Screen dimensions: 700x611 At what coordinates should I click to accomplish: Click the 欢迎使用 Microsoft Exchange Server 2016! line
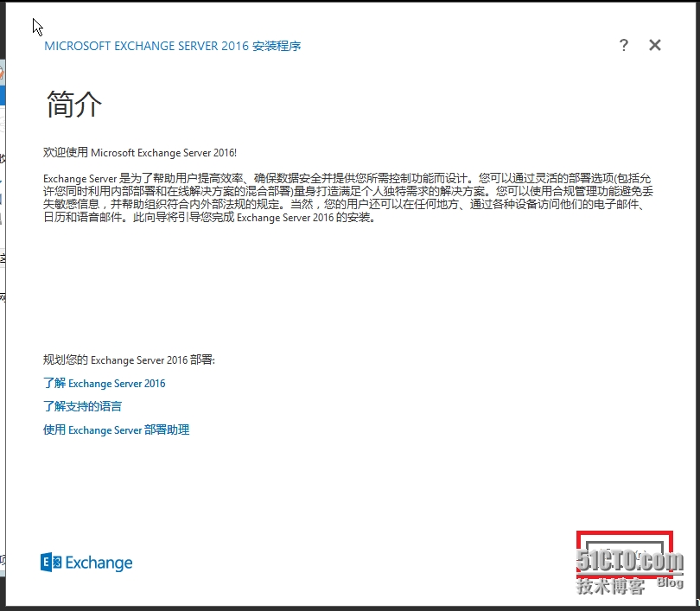(140, 153)
